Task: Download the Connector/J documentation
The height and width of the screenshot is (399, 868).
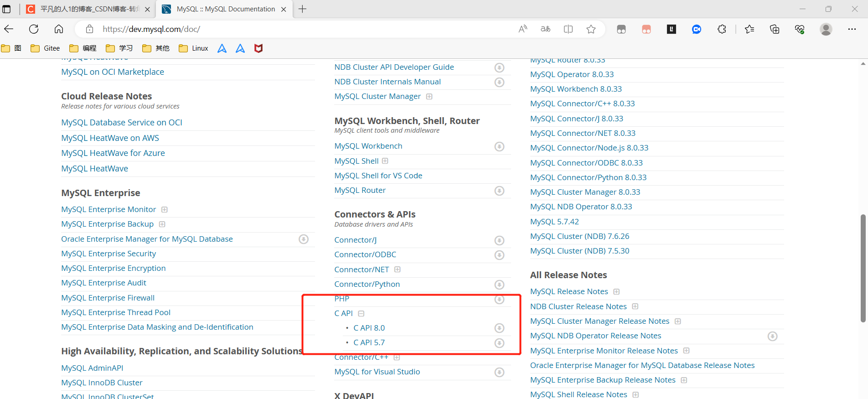Action: (x=500, y=240)
